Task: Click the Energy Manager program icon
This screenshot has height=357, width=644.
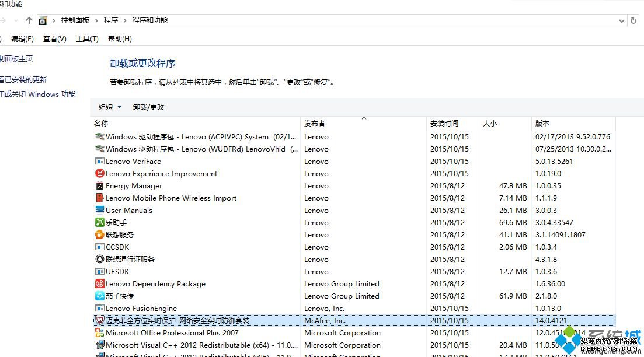Action: pos(99,186)
